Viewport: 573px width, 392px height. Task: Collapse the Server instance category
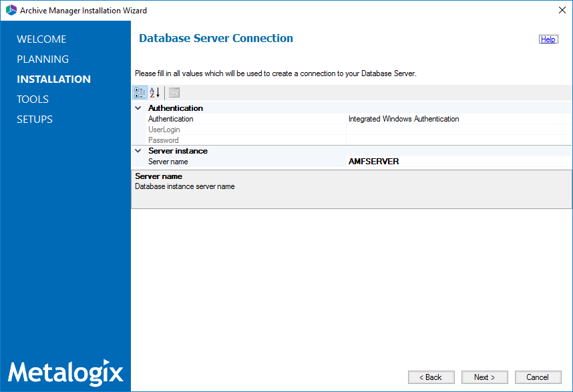click(138, 151)
